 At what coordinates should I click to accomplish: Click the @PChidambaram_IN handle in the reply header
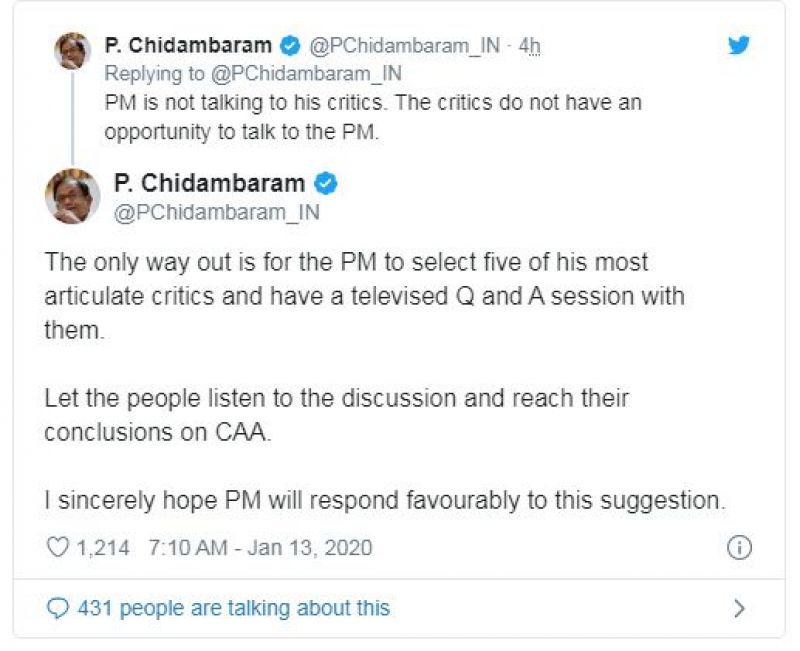pyautogui.click(x=400, y=46)
